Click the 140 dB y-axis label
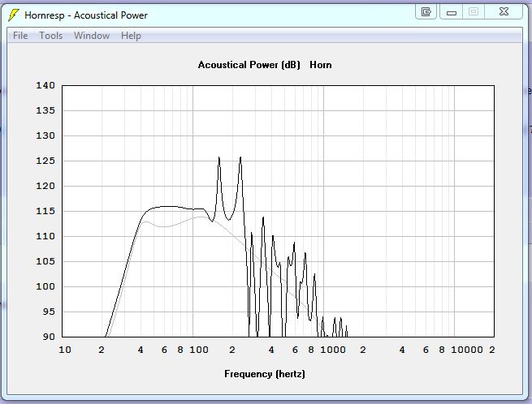The image size is (532, 404). (x=45, y=85)
